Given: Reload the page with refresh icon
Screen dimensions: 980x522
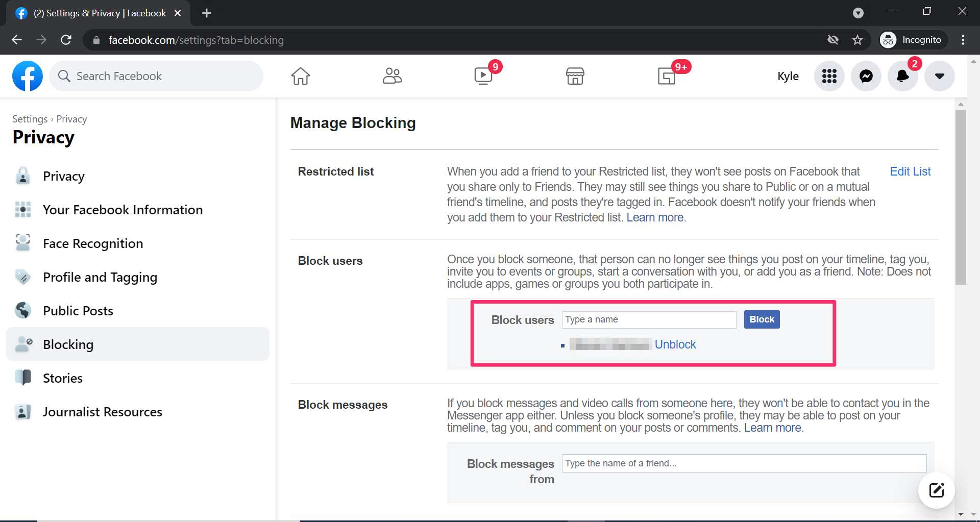Looking at the screenshot, I should tap(66, 40).
